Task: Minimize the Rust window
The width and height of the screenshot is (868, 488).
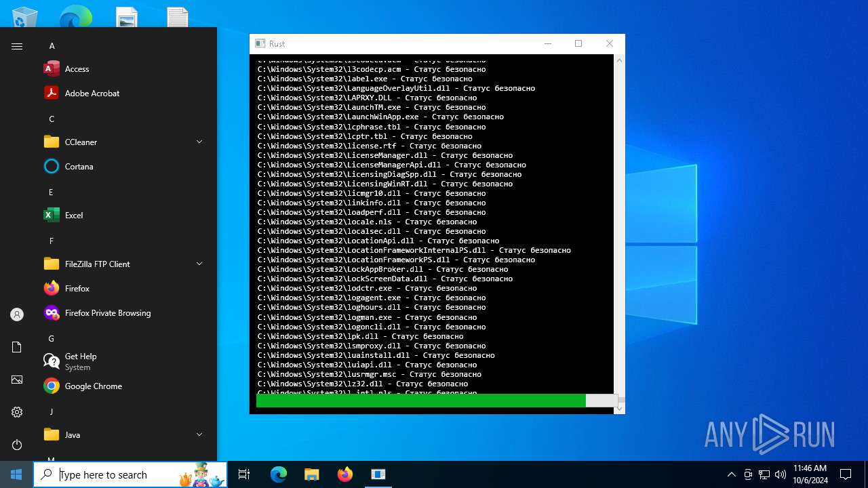Action: point(548,43)
